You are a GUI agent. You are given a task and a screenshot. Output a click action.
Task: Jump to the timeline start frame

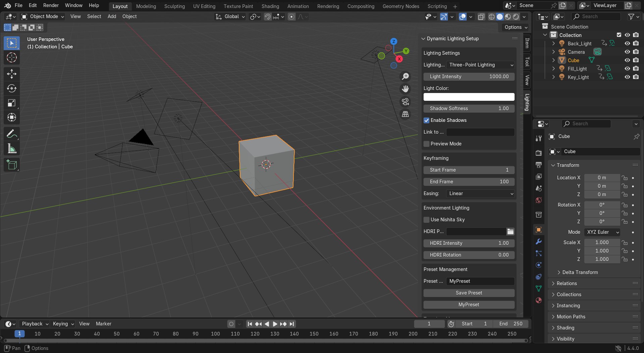(x=250, y=324)
